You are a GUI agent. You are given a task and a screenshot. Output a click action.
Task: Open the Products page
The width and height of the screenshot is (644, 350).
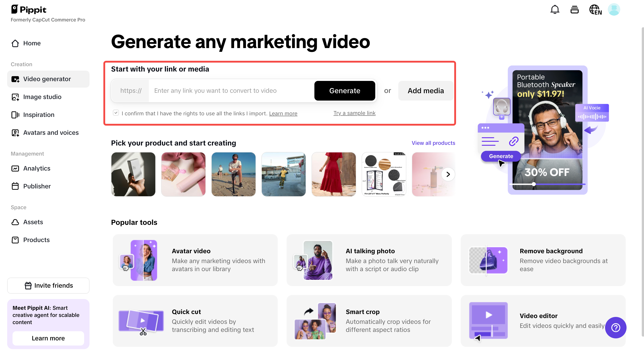pos(36,240)
